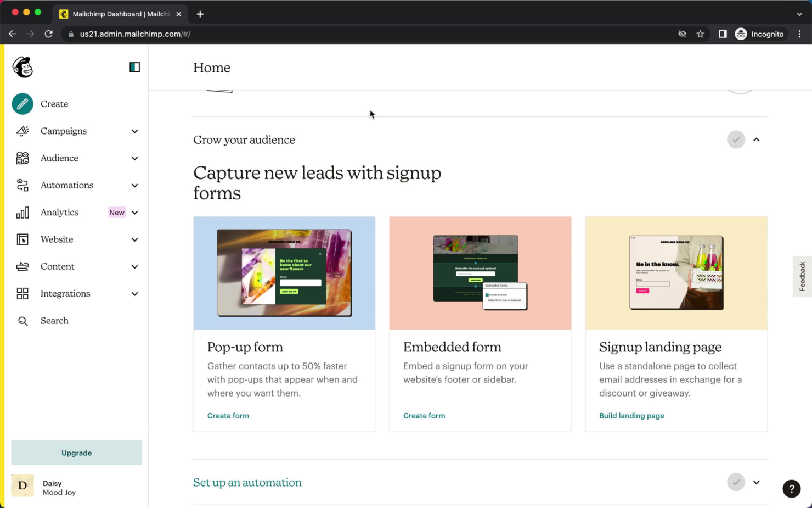Click the Mailchimp Freddie logo
Image resolution: width=812 pixels, height=508 pixels.
(22, 67)
